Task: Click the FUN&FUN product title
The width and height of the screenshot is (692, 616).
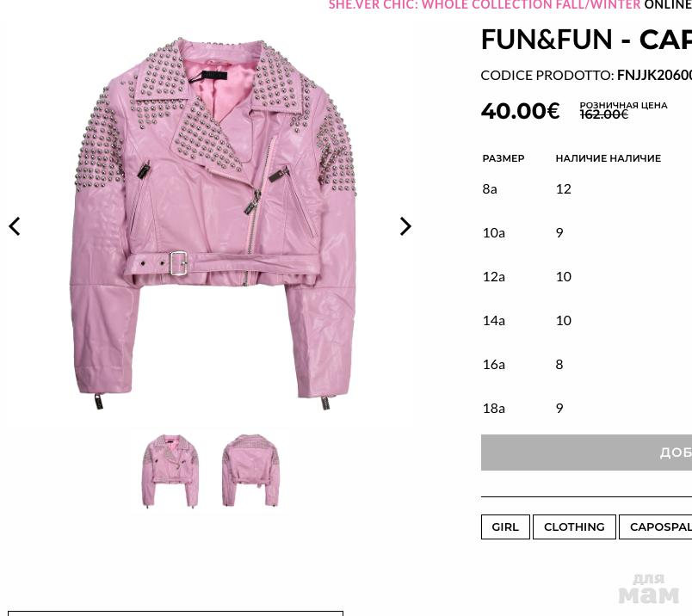Action: click(x=586, y=40)
